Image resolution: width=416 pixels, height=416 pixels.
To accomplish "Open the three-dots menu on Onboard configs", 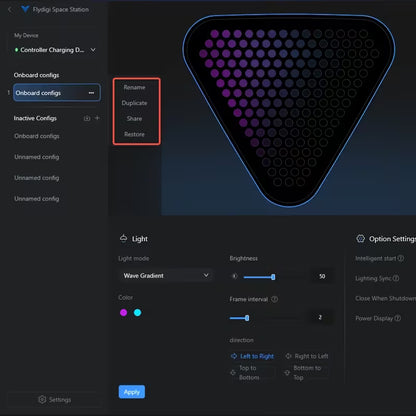I will point(91,93).
